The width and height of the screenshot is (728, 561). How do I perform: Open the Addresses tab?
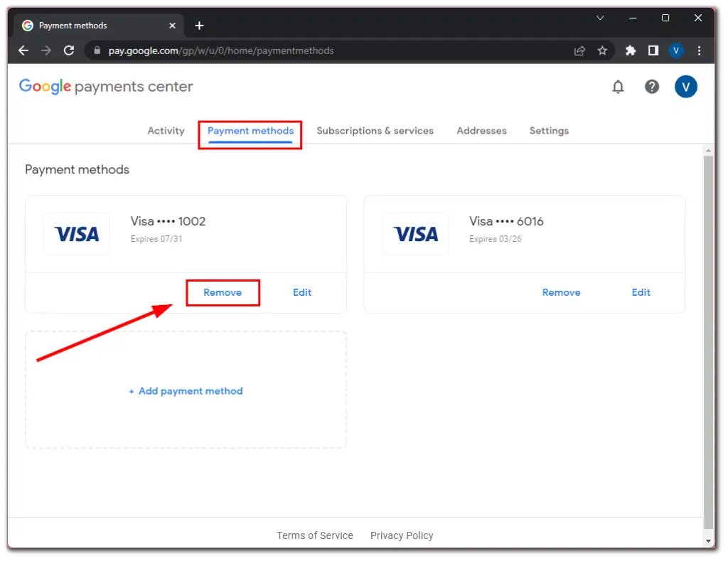point(481,131)
